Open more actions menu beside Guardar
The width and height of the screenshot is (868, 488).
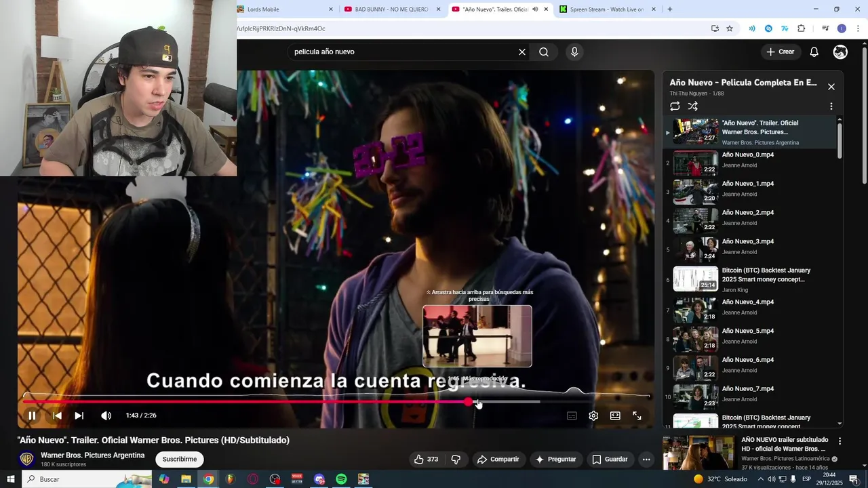click(x=646, y=460)
